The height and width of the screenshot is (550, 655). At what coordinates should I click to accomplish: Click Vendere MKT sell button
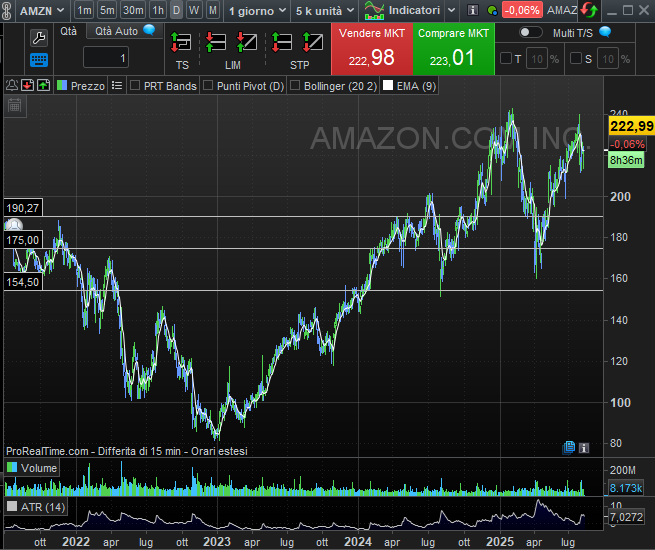[372, 49]
